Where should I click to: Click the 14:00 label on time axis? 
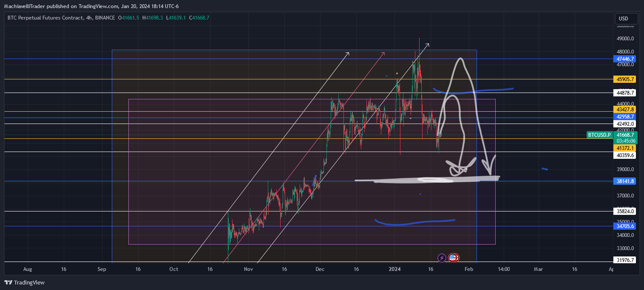[504, 269]
